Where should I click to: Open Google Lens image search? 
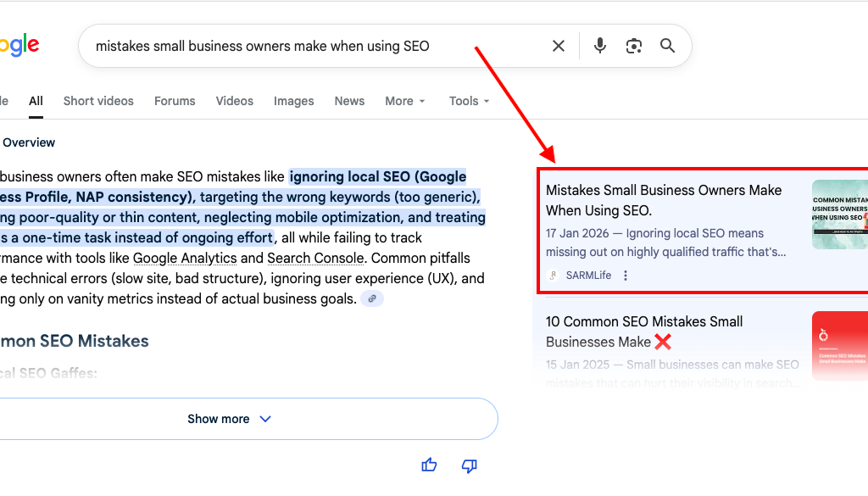pyautogui.click(x=633, y=46)
